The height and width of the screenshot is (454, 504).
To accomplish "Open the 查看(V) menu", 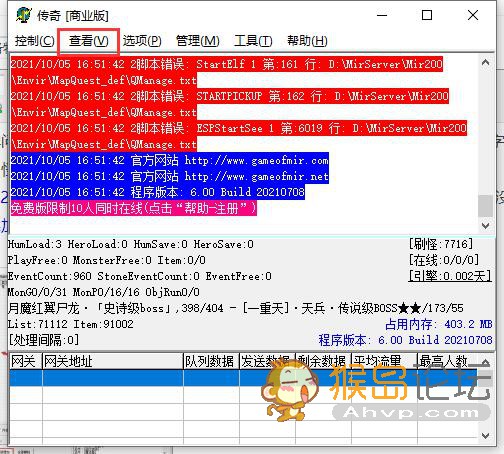I will tap(88, 41).
